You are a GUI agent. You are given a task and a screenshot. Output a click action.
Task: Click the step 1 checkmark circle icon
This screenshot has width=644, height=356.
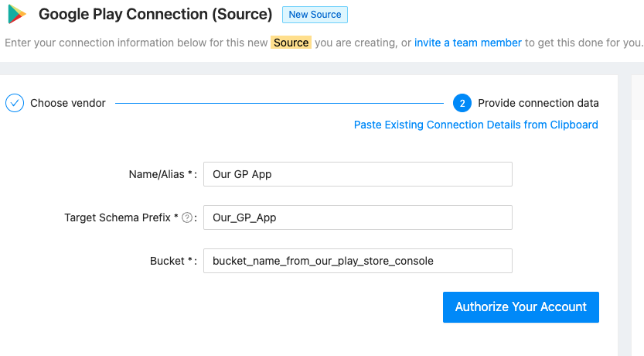coord(15,103)
